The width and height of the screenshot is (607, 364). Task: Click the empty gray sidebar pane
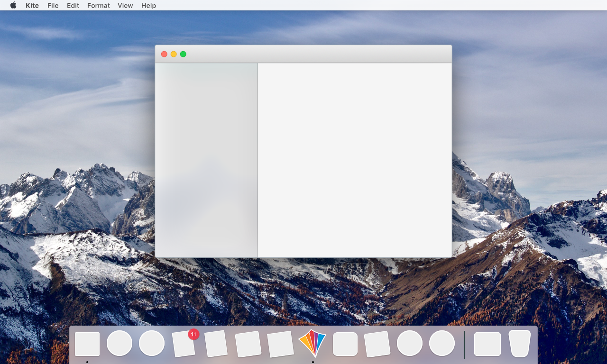point(206,160)
